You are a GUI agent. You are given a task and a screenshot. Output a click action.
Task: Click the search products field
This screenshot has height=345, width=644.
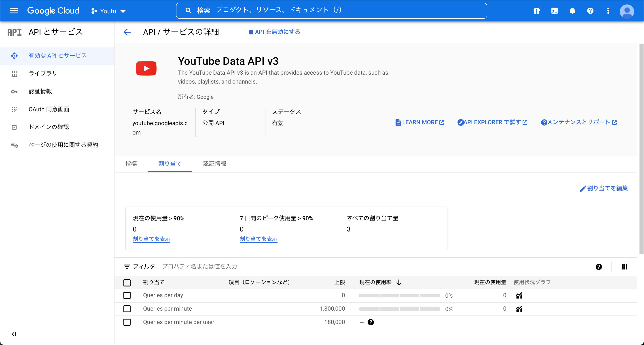click(325, 10)
